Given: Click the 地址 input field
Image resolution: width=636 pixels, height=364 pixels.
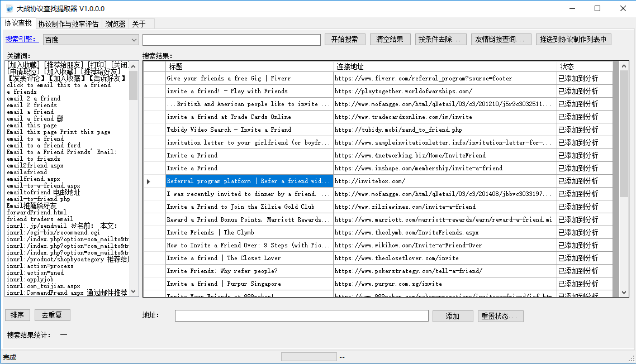Looking at the screenshot, I should pos(301,316).
